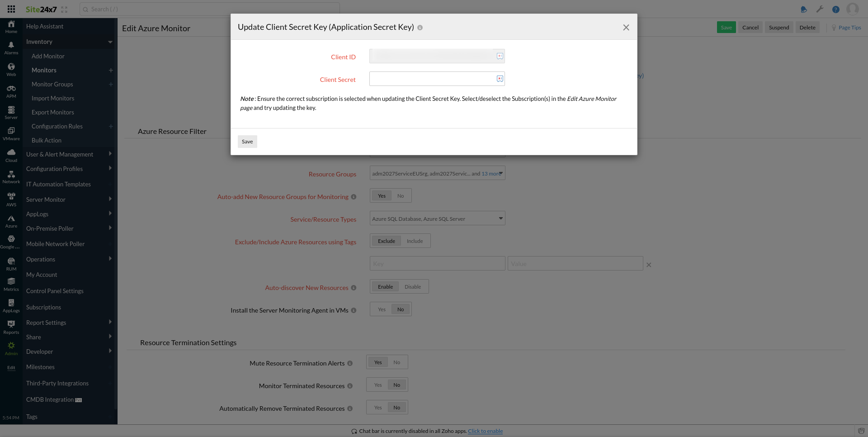The height and width of the screenshot is (437, 868).
Task: Click the Client Secret input field
Action: tap(433, 79)
